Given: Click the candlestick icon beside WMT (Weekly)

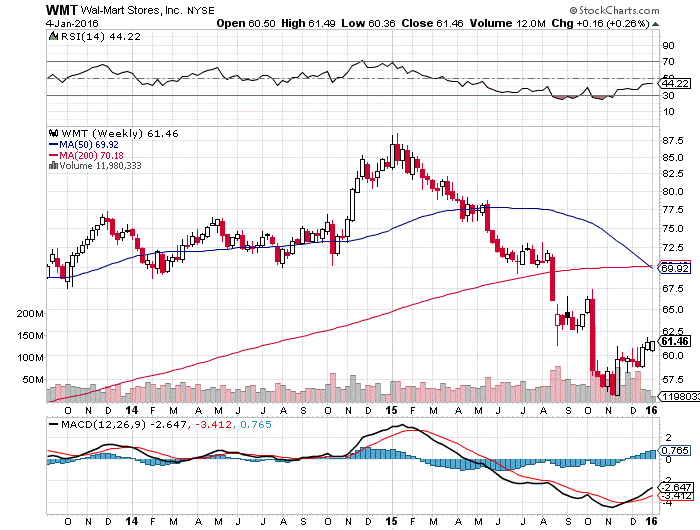Looking at the screenshot, I should coord(54,133).
